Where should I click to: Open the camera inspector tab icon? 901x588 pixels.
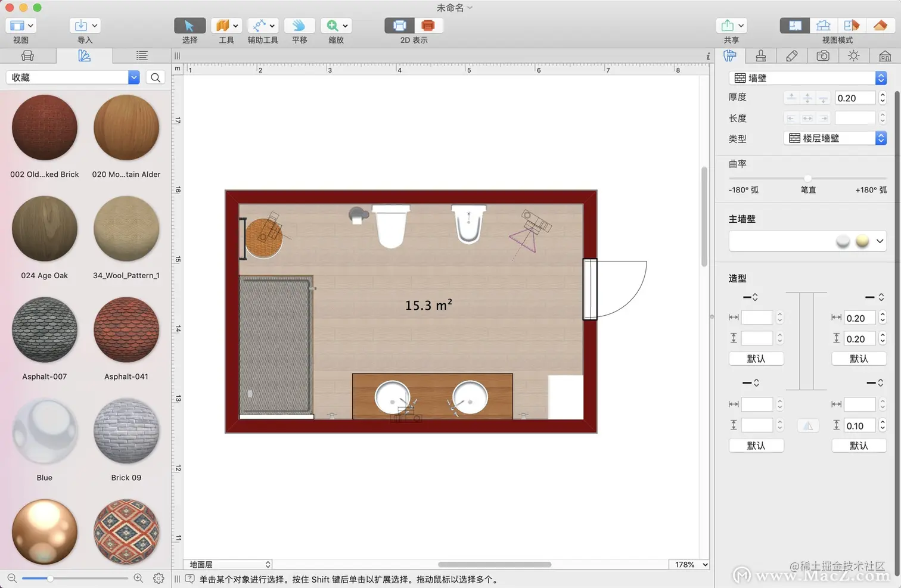[x=823, y=56]
